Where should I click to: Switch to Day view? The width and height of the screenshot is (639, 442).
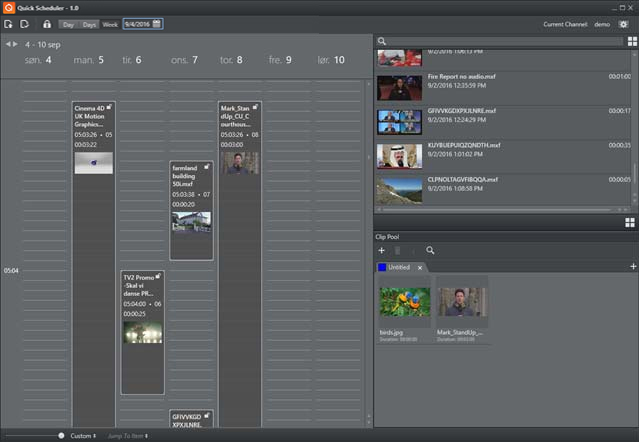click(x=68, y=24)
